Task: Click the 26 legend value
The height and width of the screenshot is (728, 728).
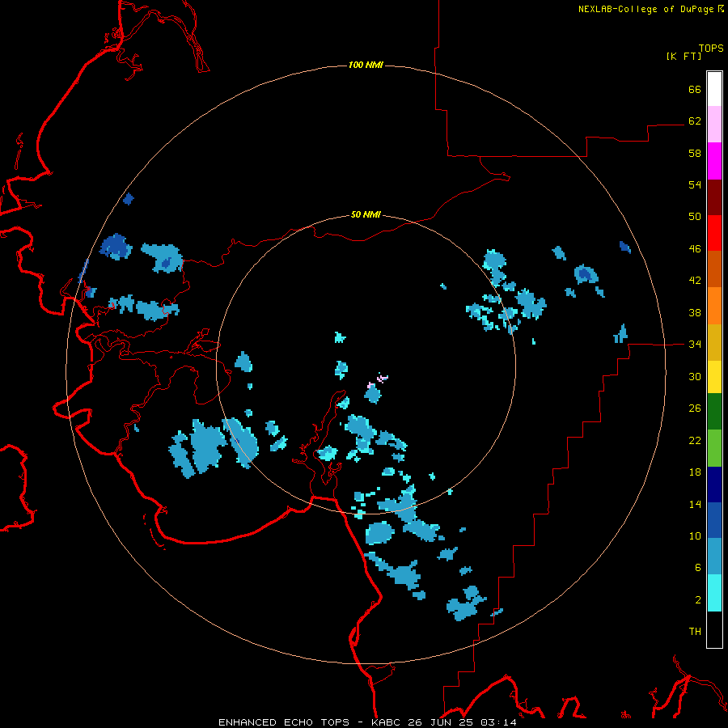Action: pyautogui.click(x=695, y=408)
